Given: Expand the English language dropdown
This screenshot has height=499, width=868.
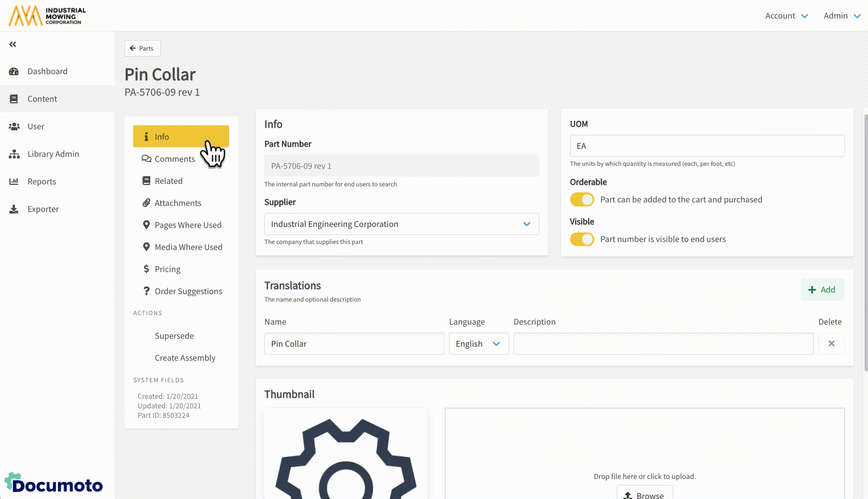Looking at the screenshot, I should 478,344.
